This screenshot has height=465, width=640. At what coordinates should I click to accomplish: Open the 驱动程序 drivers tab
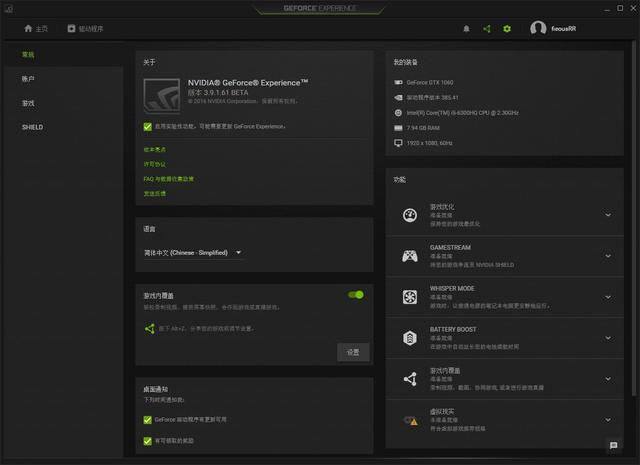[x=85, y=29]
